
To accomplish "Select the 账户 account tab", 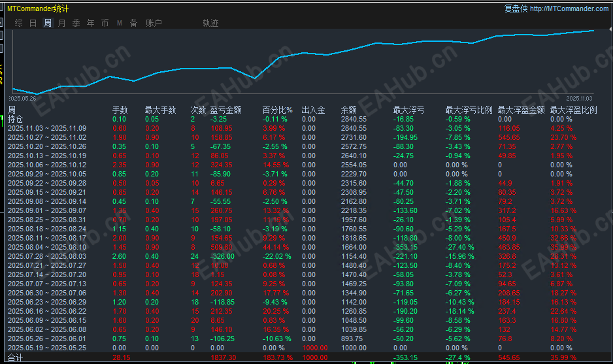I will 154,23.
